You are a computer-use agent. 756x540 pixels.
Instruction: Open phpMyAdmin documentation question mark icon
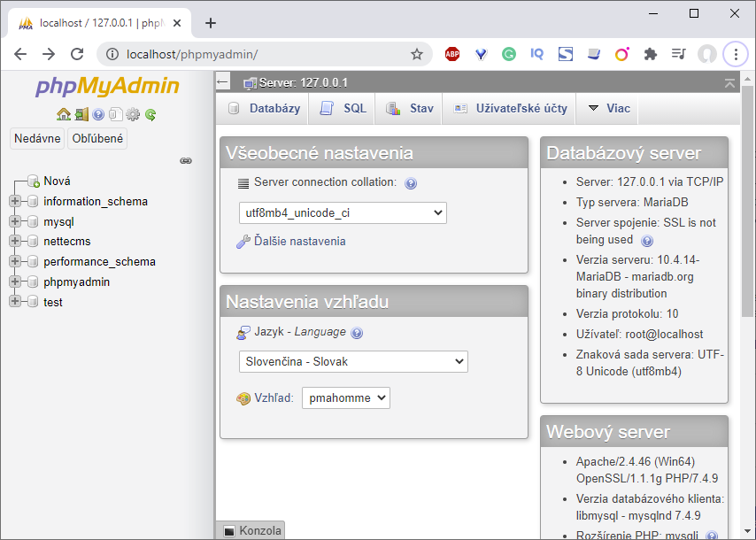[x=98, y=115]
